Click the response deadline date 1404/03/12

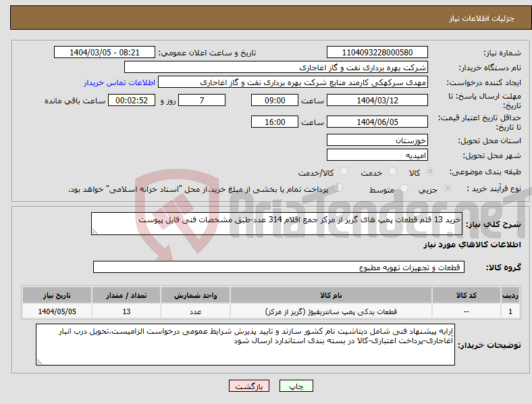click(377, 101)
